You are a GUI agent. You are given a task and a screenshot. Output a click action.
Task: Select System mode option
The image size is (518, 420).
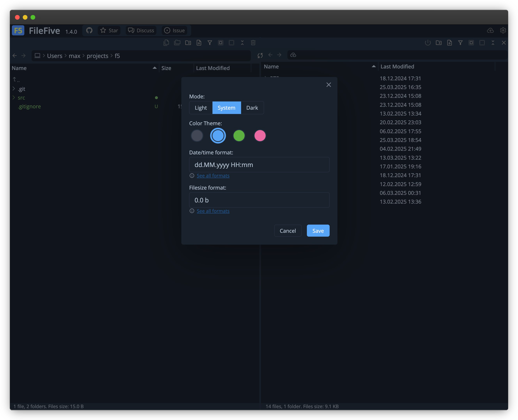[227, 108]
